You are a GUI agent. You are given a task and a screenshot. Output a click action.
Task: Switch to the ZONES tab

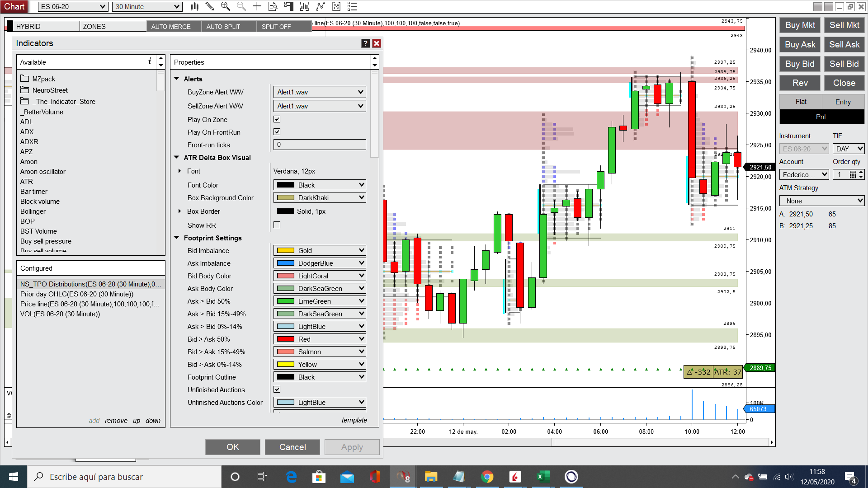coord(112,27)
